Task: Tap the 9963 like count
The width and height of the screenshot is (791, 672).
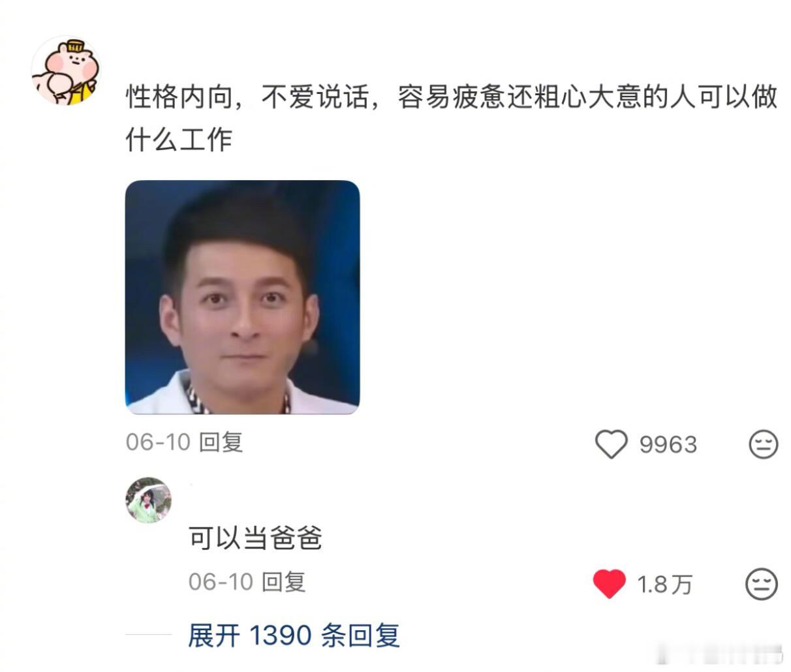Action: pyautogui.click(x=668, y=445)
